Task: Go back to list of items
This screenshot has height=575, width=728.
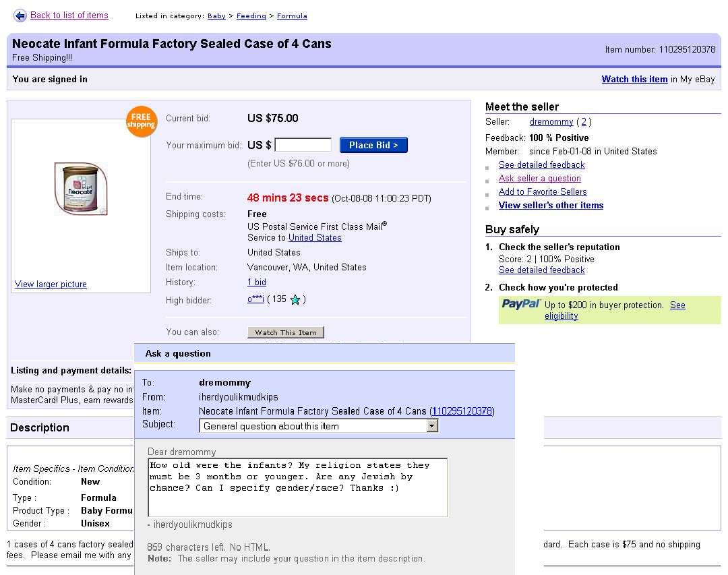Action: click(x=69, y=16)
